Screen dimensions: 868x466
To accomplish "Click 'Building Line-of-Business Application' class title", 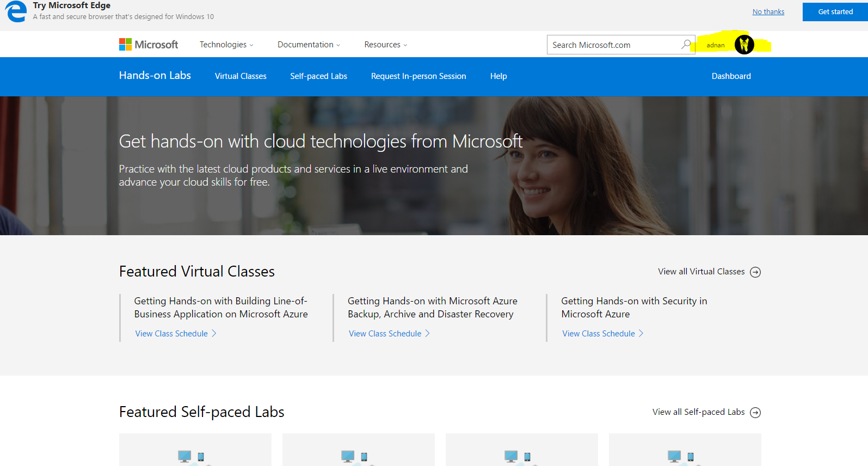I will pos(221,308).
